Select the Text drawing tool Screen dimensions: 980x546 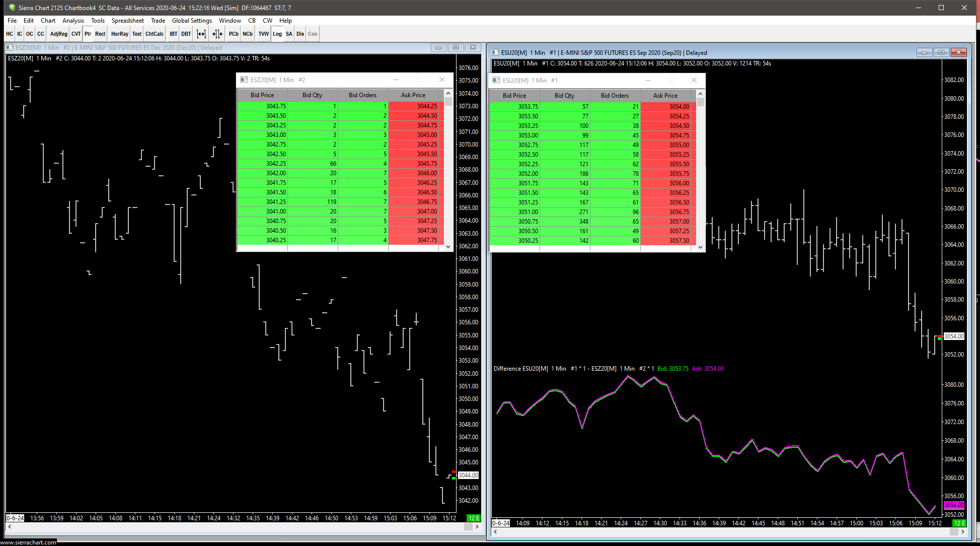pyautogui.click(x=136, y=34)
